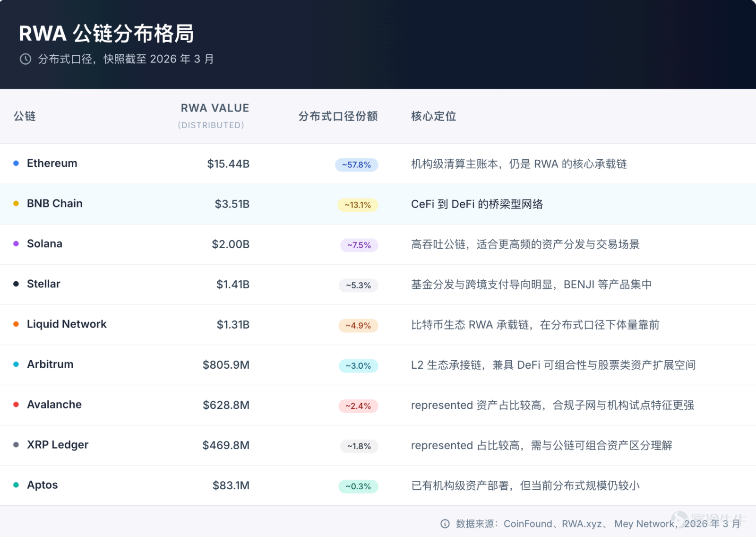Click the ~4.9% share badge
The width and height of the screenshot is (756, 537).
pos(358,326)
